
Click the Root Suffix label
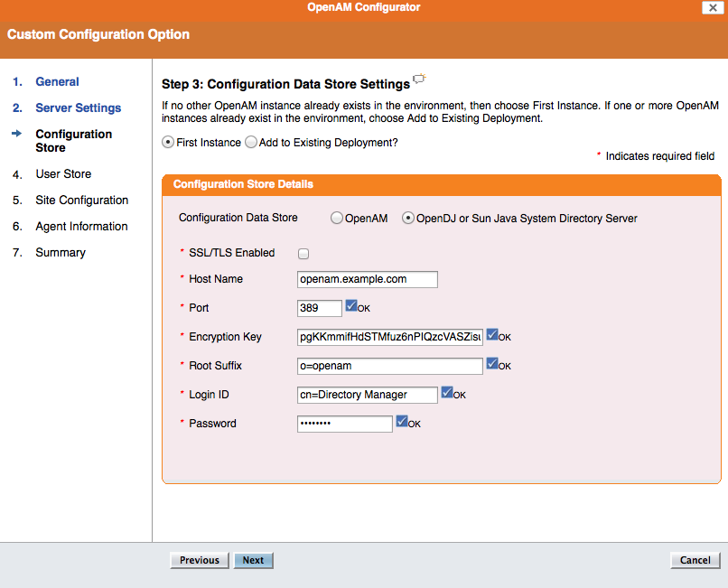[x=216, y=366]
